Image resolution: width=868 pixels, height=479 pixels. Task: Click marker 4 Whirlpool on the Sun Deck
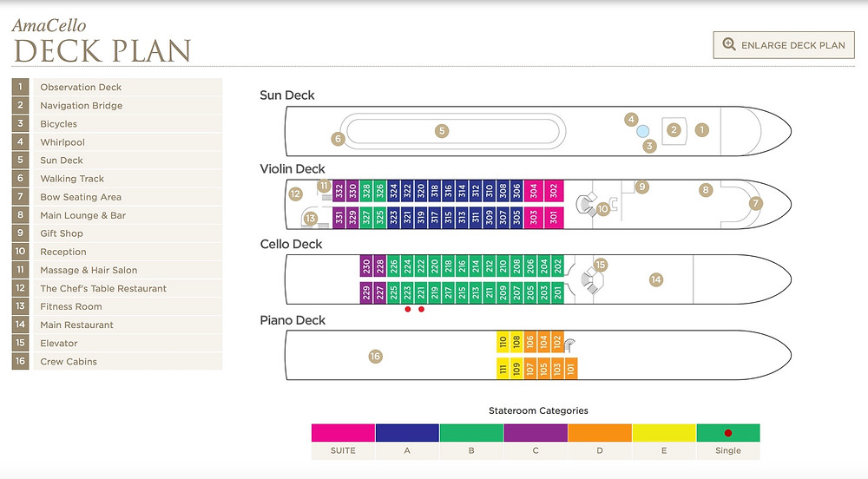[x=631, y=119]
